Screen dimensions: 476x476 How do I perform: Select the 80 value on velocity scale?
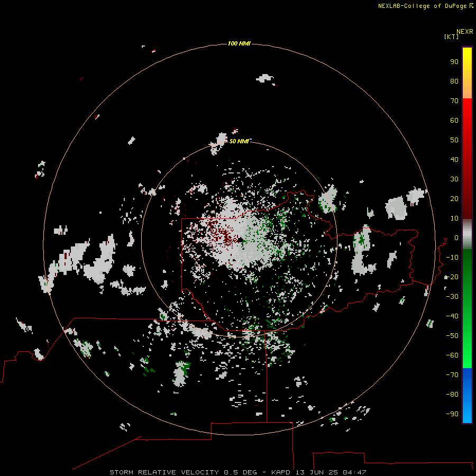454,81
